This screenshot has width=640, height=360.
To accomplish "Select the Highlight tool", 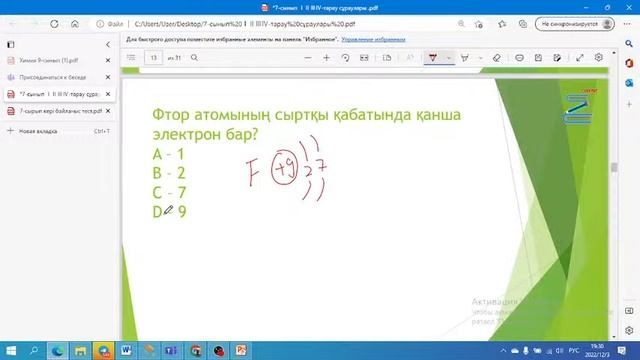I will 464,58.
